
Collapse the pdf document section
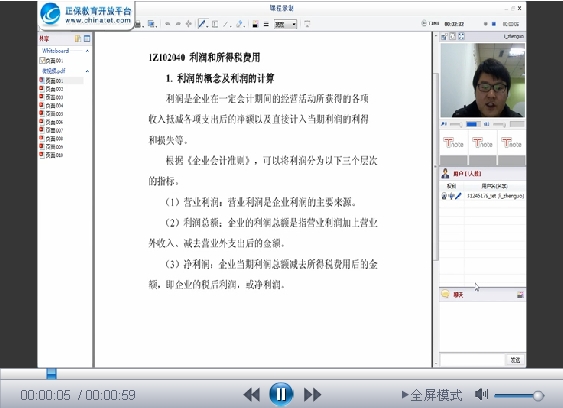87,71
